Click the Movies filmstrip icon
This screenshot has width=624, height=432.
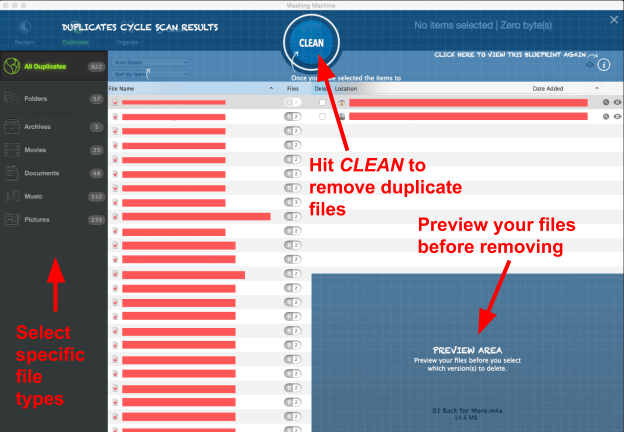pos(12,150)
